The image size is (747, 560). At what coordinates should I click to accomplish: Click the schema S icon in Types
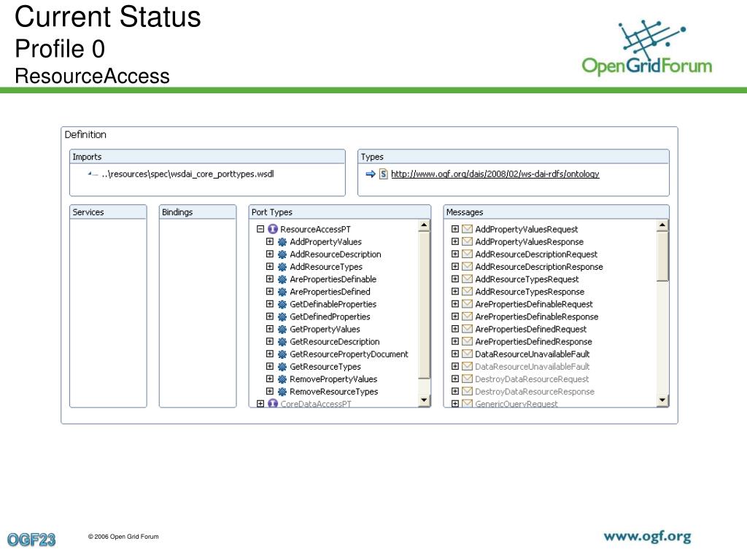point(384,174)
